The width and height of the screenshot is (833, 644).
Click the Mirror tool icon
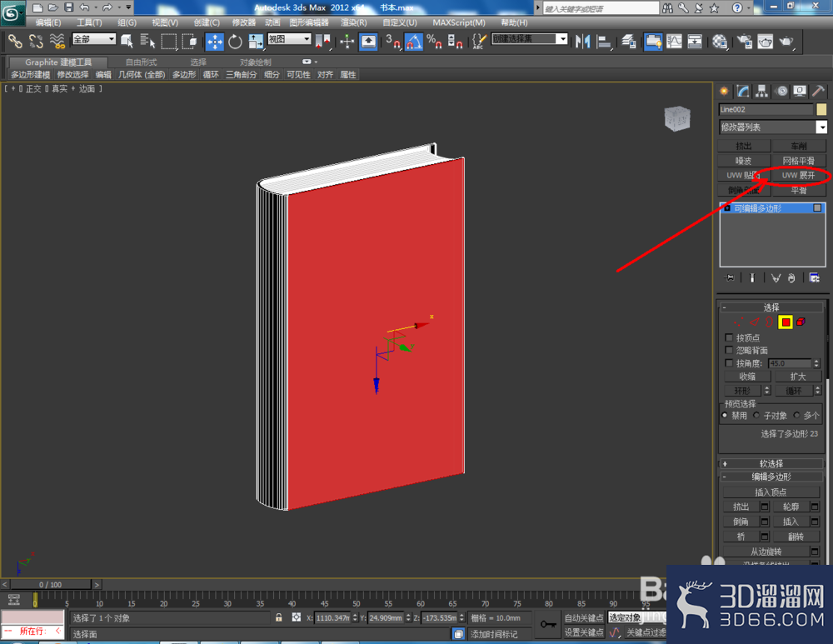tap(583, 41)
